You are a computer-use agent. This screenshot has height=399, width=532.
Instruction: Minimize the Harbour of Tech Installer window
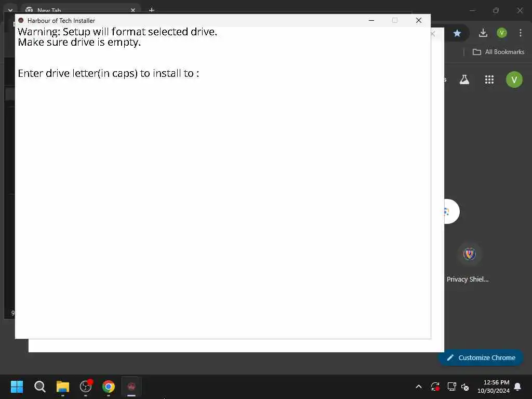click(371, 20)
